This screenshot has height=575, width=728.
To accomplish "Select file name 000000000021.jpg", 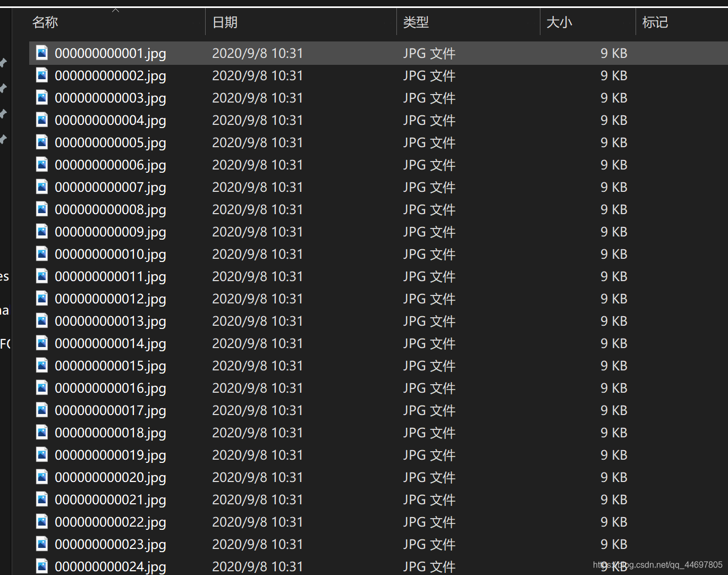I will point(111,500).
